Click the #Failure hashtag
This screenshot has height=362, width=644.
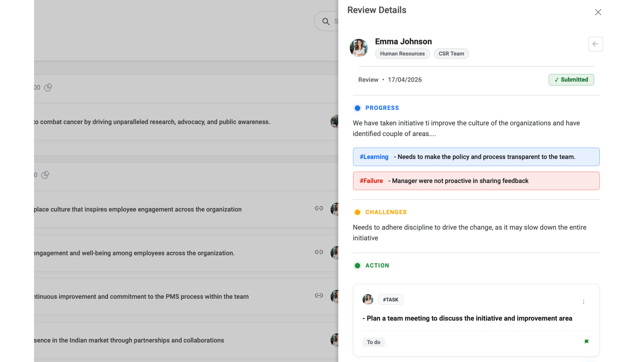371,181
